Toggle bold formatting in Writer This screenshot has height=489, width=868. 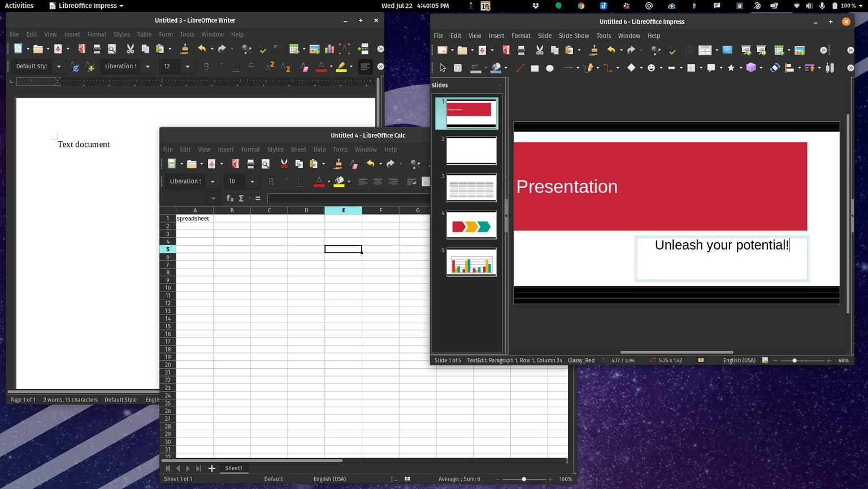pos(206,66)
